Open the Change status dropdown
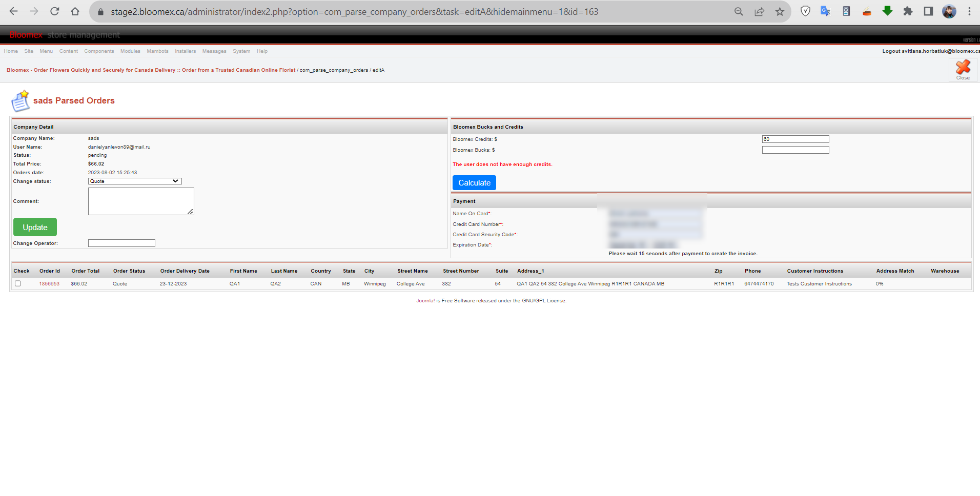 pos(135,181)
